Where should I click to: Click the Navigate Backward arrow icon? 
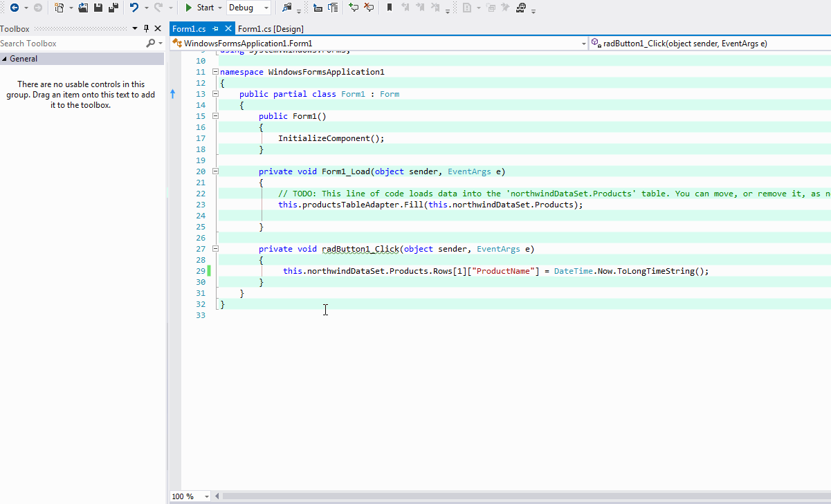coord(14,8)
